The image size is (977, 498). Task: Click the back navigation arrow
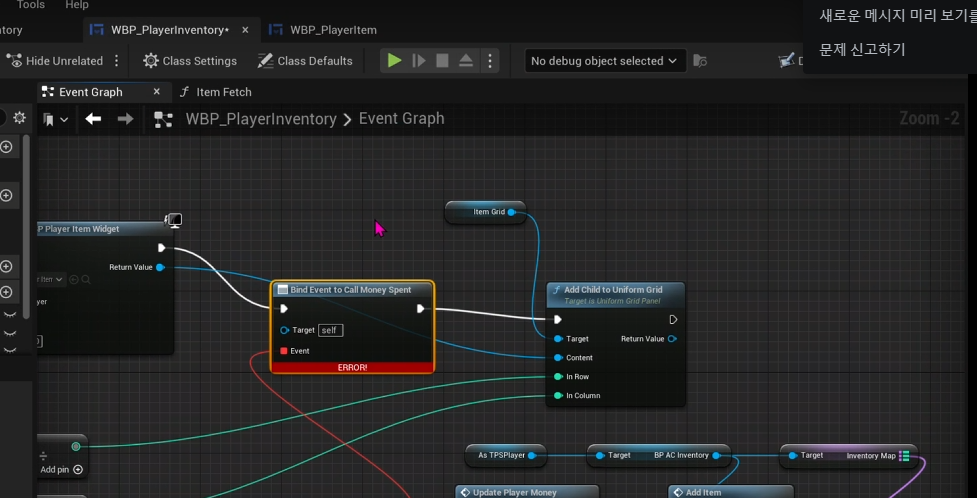pos(93,118)
